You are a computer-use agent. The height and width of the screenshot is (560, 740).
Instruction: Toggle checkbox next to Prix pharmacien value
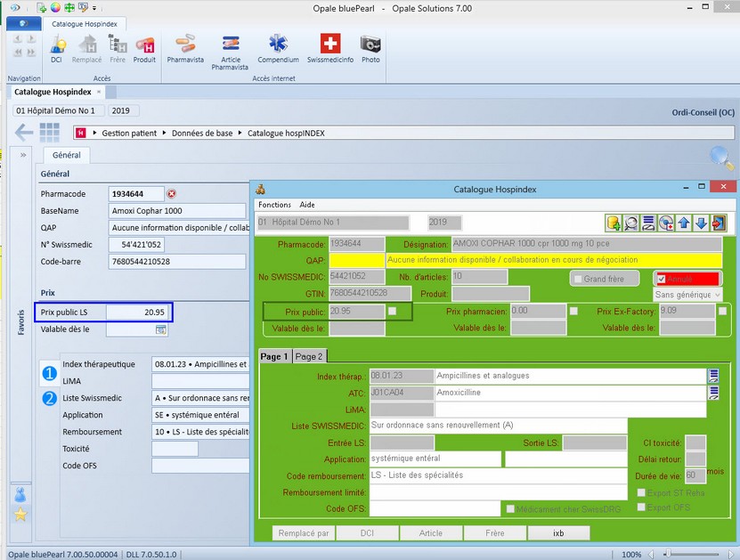click(573, 311)
